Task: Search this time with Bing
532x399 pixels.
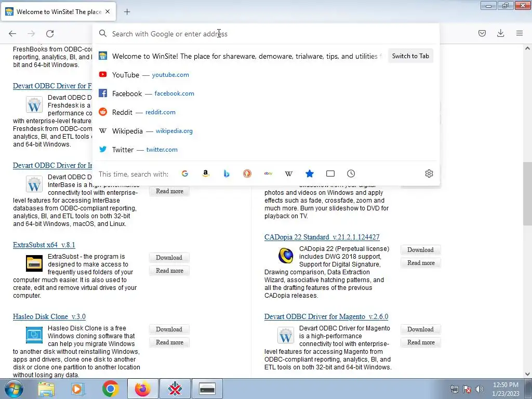Action: coord(227,174)
